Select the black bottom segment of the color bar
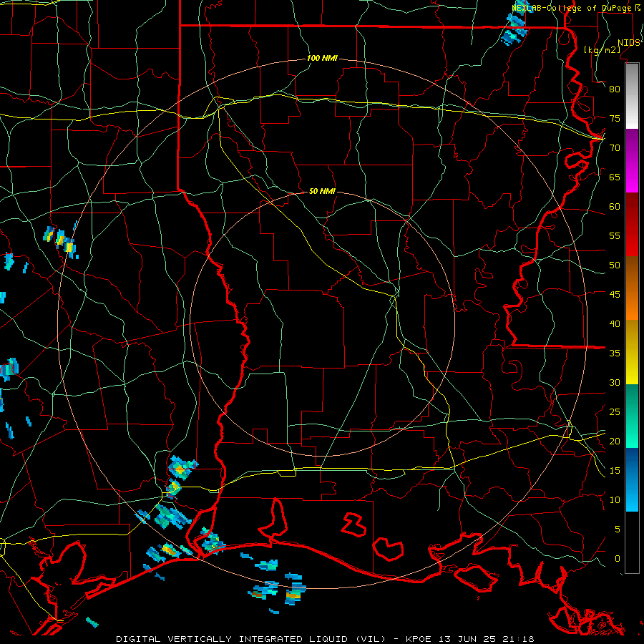Viewport: 644px width, 644px height. point(632,542)
